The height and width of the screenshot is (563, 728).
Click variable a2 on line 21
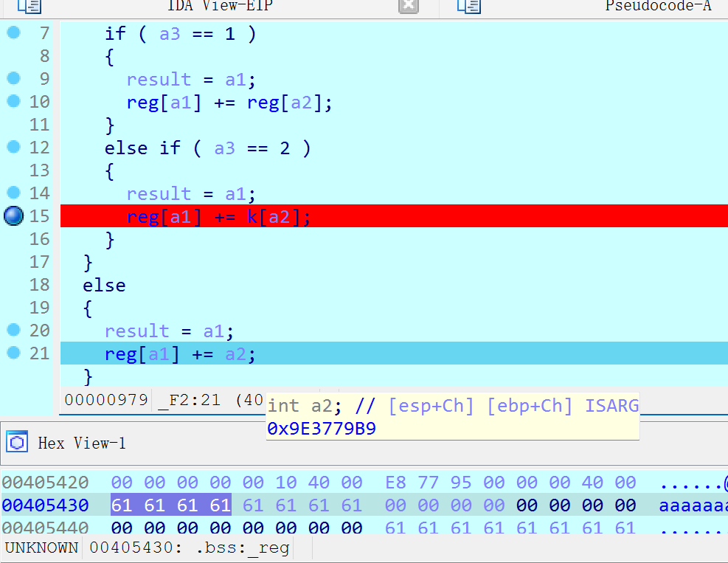point(235,354)
